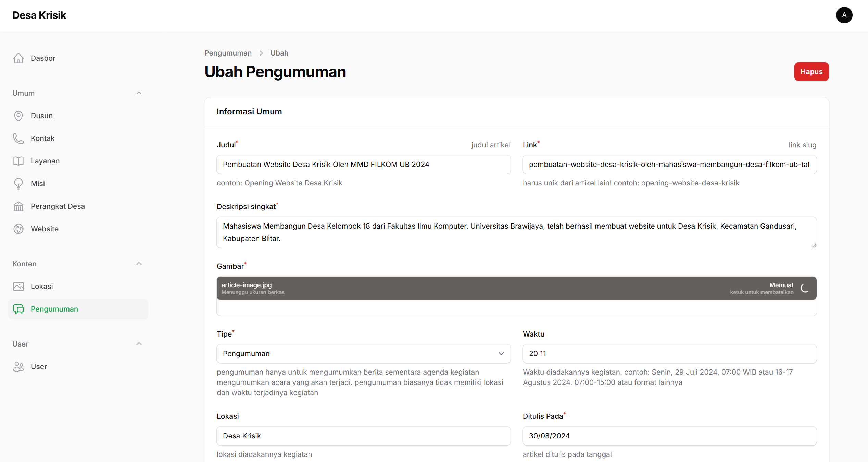
Task: Open the User menu item under the User group
Action: 78,367
